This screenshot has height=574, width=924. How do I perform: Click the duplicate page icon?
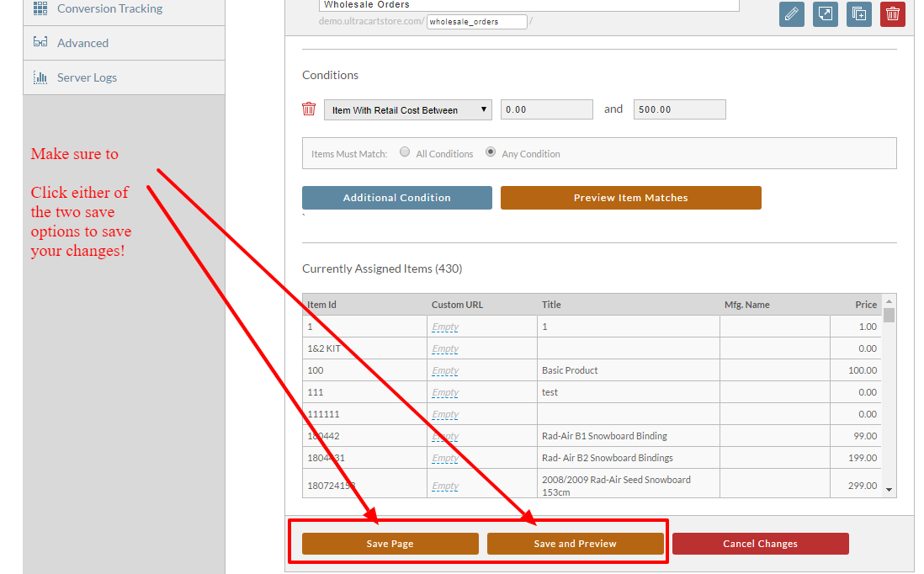point(859,14)
